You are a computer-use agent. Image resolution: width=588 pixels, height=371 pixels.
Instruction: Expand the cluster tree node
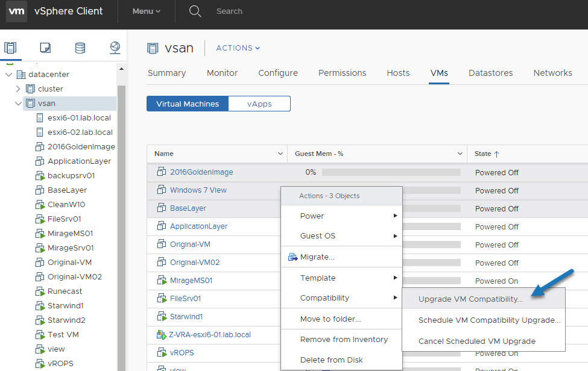point(19,89)
